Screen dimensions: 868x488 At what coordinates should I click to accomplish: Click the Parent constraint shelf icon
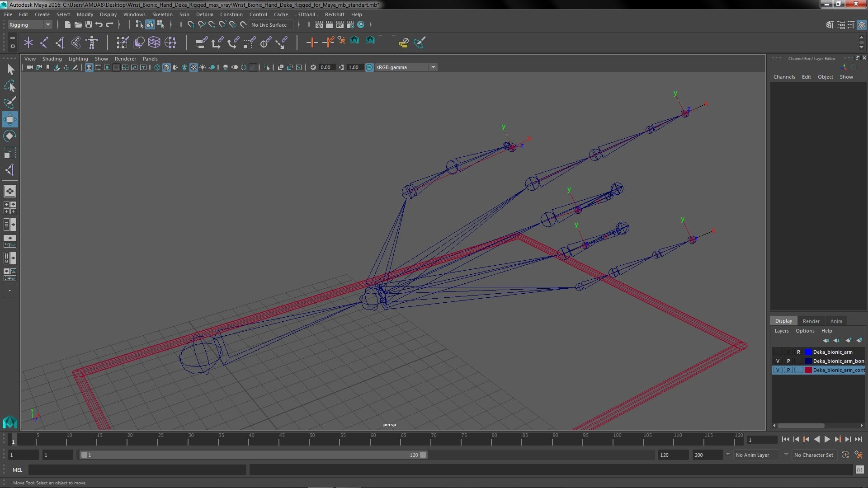(x=201, y=43)
